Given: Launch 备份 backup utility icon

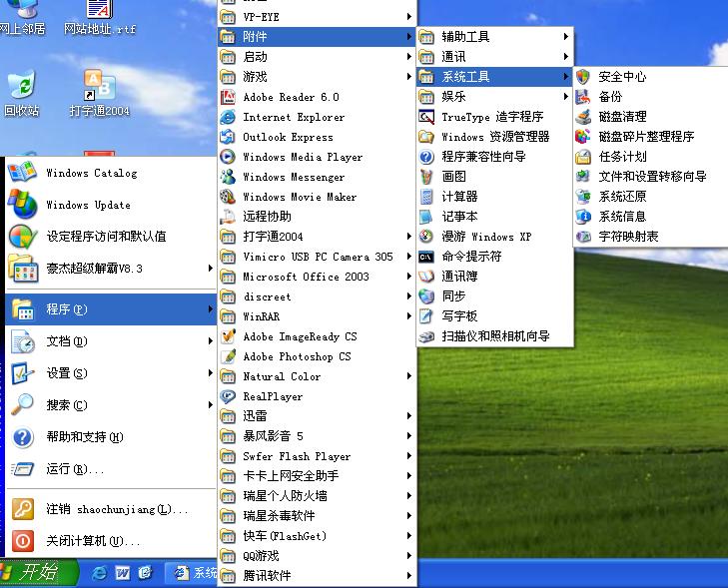Looking at the screenshot, I should click(x=582, y=97).
